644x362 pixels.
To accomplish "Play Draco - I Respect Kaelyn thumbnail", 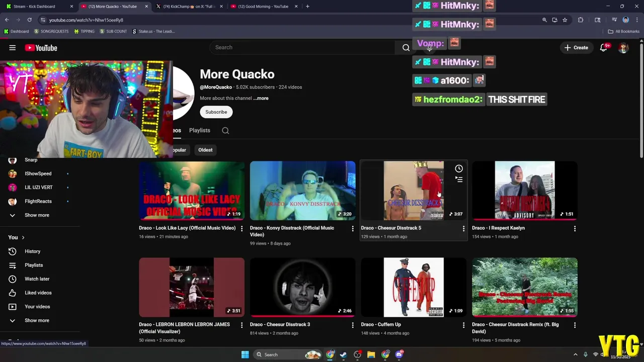I will 525,191.
